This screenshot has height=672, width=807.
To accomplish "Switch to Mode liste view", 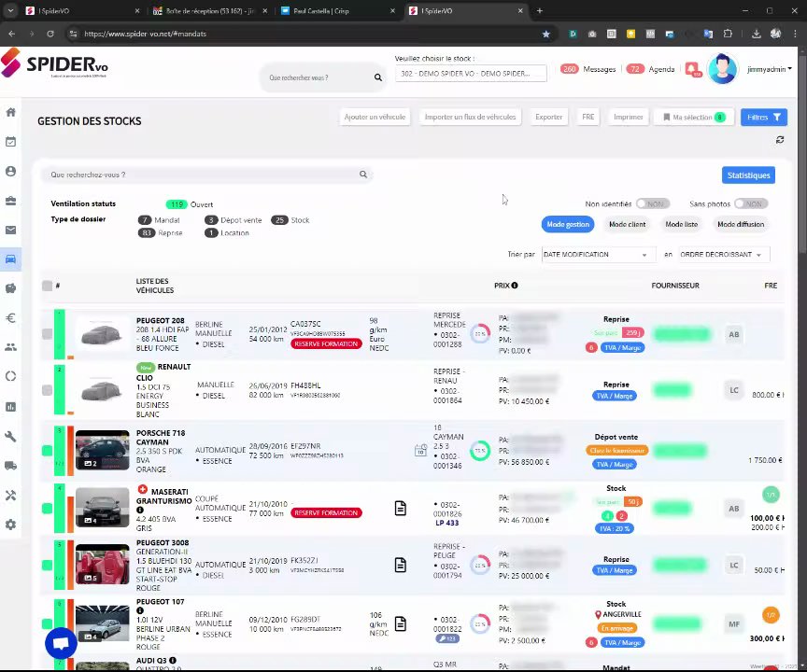I will click(x=682, y=224).
